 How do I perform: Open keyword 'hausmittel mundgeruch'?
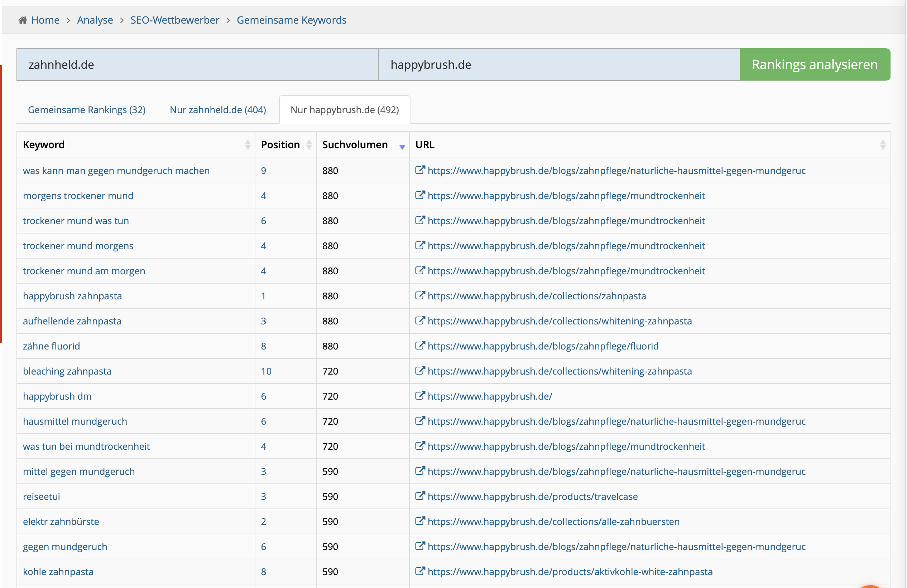click(x=75, y=421)
